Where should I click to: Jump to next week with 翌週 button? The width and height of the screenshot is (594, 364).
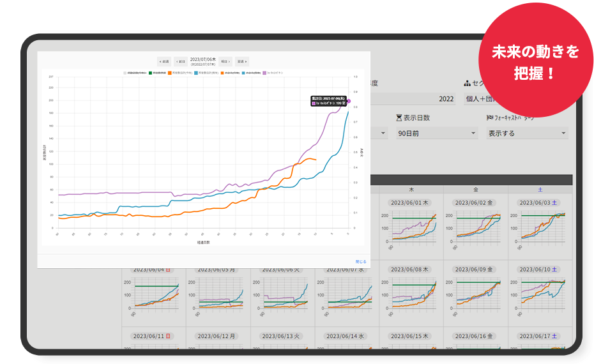pos(242,62)
